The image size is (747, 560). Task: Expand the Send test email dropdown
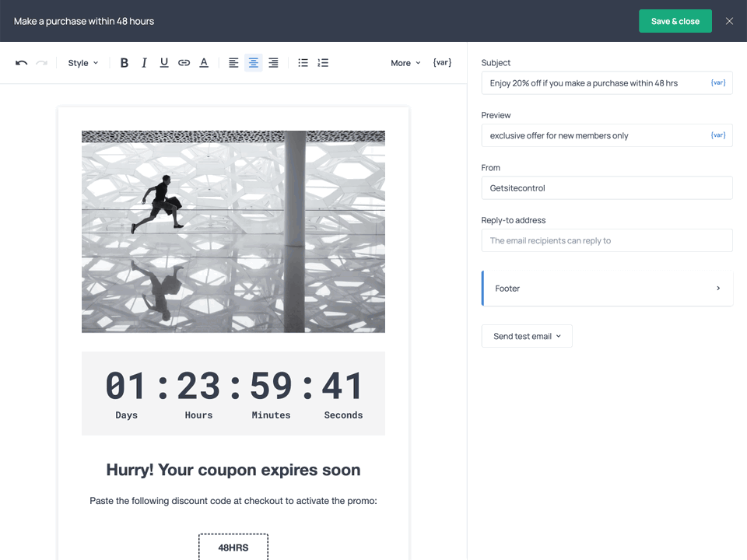coord(527,336)
